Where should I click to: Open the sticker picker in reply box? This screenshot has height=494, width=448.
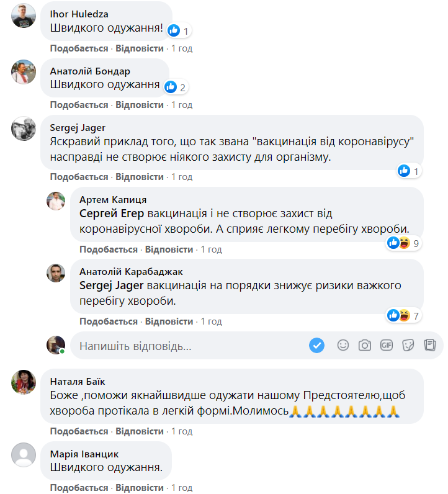click(x=408, y=345)
